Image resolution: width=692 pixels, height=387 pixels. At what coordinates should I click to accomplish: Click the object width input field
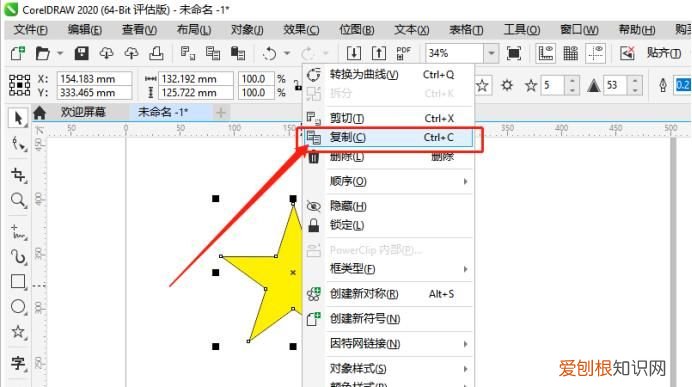tap(196, 79)
